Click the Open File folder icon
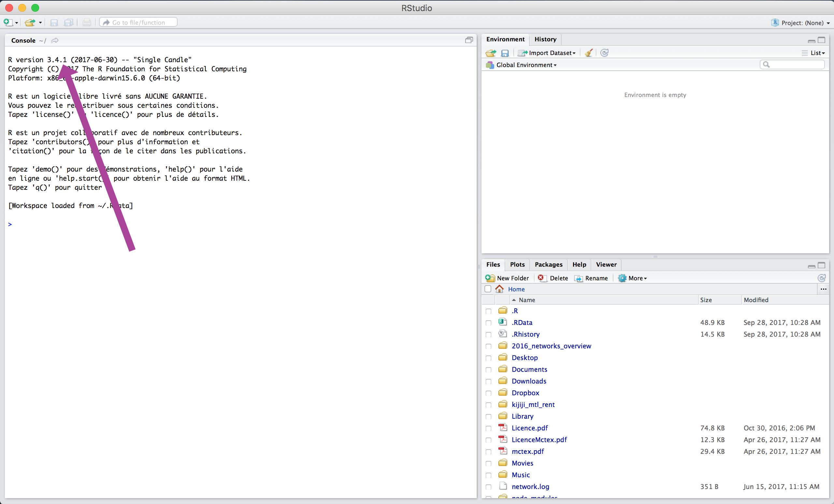The height and width of the screenshot is (504, 834). click(30, 23)
